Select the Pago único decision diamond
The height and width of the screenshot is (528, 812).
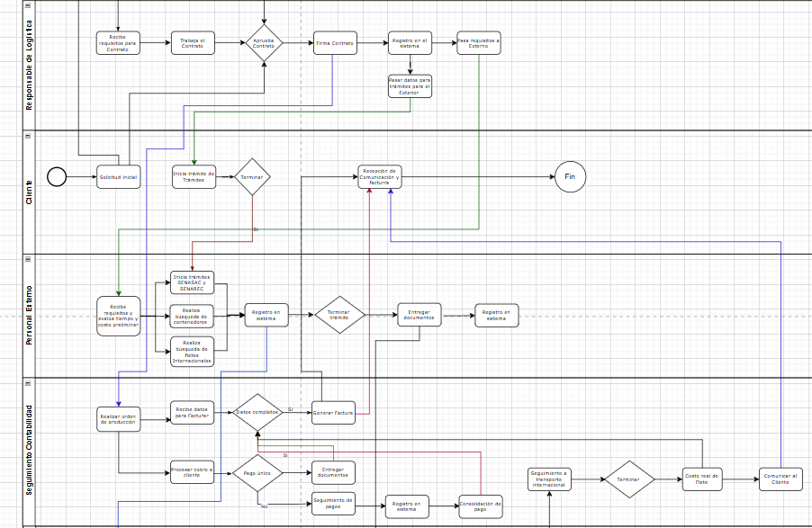click(x=257, y=471)
